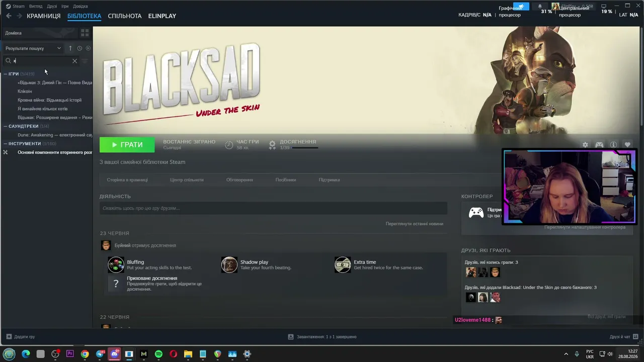Open the Steam menu

pos(15,7)
